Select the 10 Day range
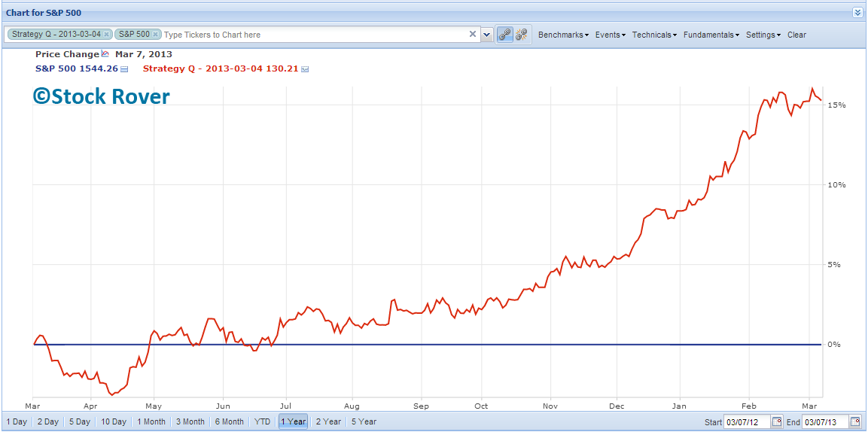868x432 pixels. (x=114, y=421)
